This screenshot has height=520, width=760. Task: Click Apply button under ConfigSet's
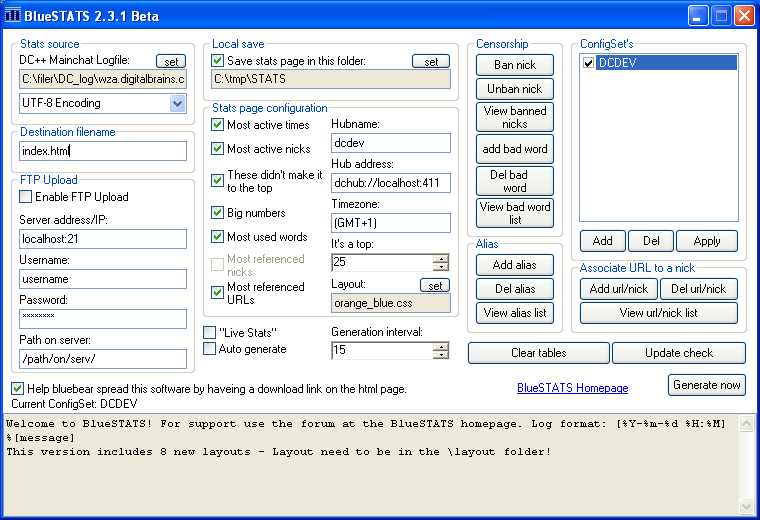point(707,241)
